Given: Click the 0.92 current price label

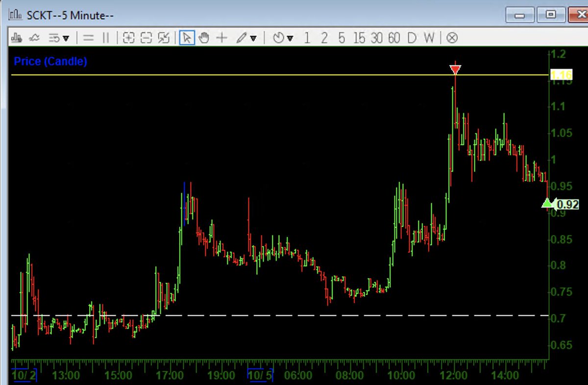Looking at the screenshot, I should (x=567, y=204).
